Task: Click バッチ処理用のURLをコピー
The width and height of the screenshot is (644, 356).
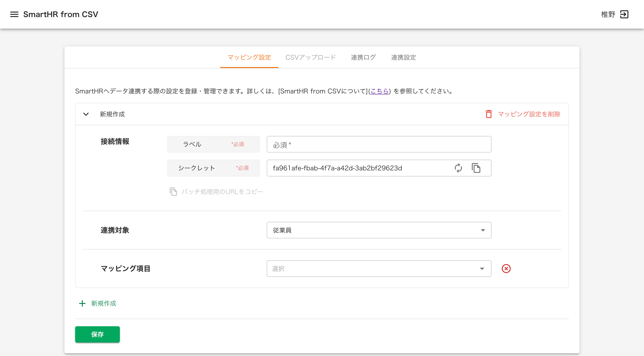Action: (222, 191)
